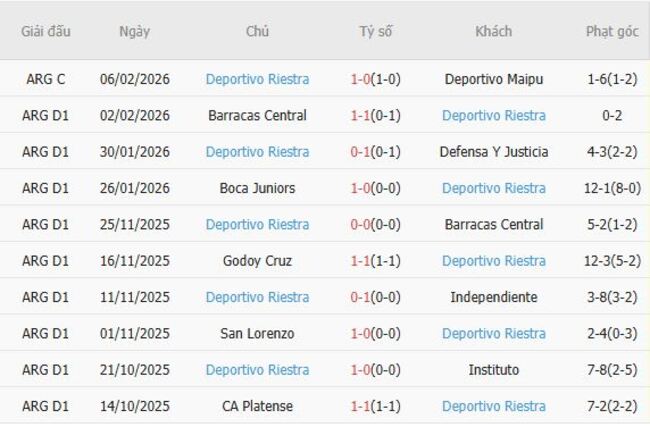Click the Defensa Y Justicia team name
The width and height of the screenshot is (650, 427).
coord(494,152)
